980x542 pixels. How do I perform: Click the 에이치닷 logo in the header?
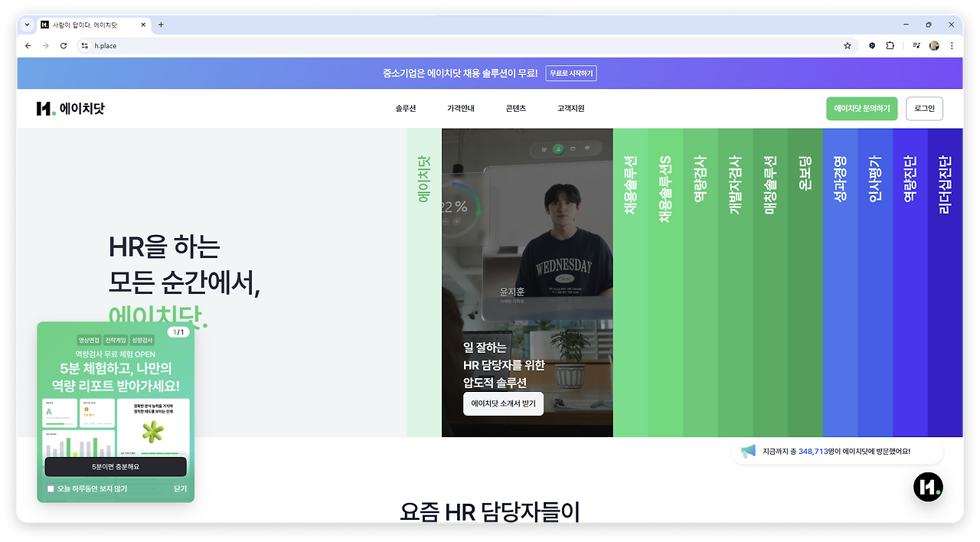(x=70, y=108)
